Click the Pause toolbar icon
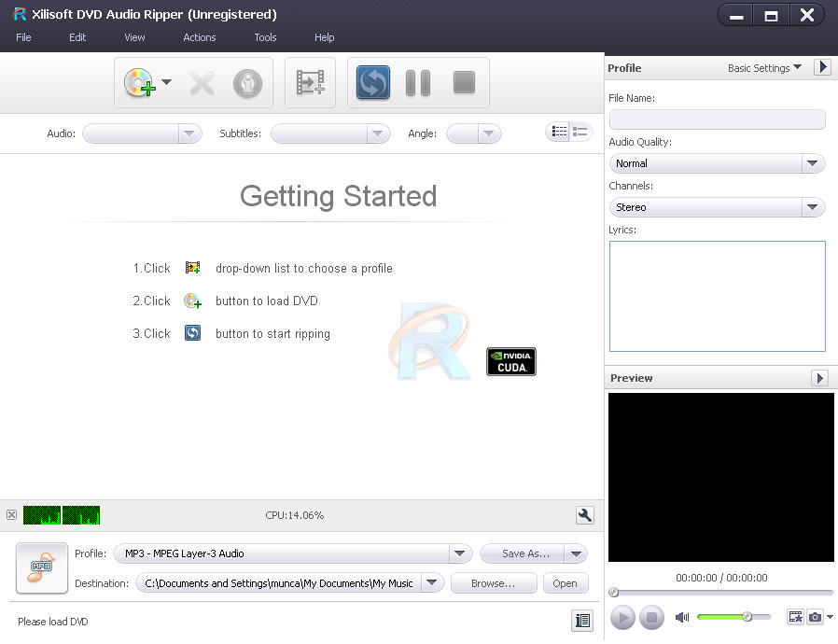Viewport: 838px width, 644px height. (417, 83)
